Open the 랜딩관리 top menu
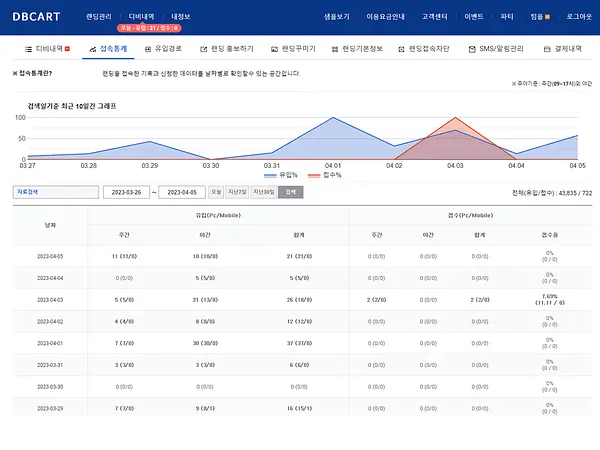The image size is (600, 450). coord(99,16)
